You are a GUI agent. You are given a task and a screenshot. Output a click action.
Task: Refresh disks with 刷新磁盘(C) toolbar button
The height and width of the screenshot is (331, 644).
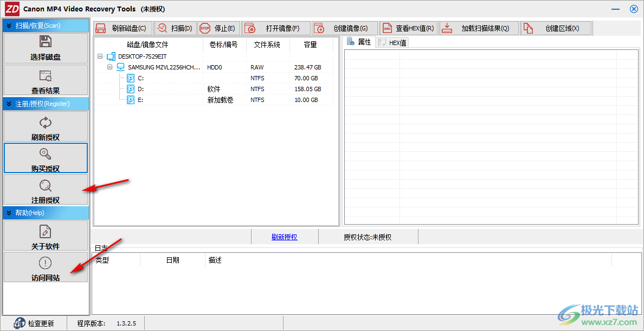(123, 28)
